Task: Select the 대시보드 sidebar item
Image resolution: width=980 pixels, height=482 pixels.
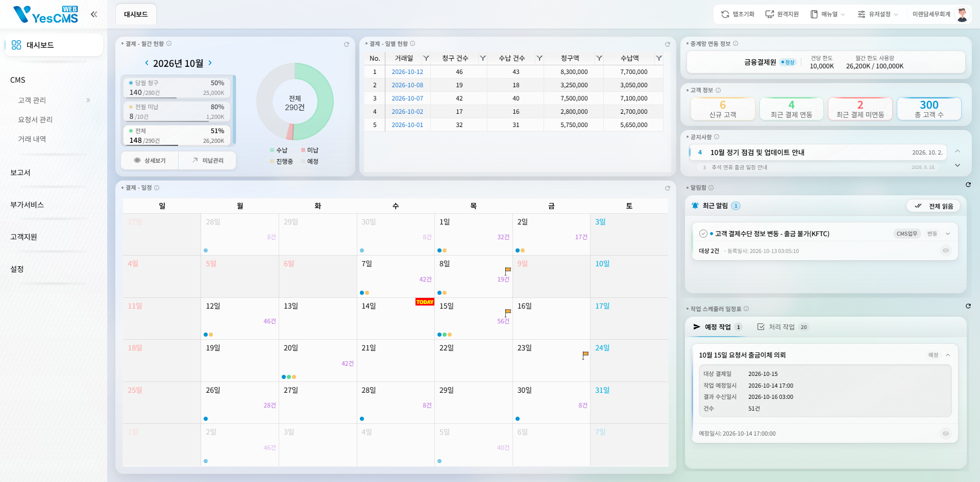Action: point(54,45)
